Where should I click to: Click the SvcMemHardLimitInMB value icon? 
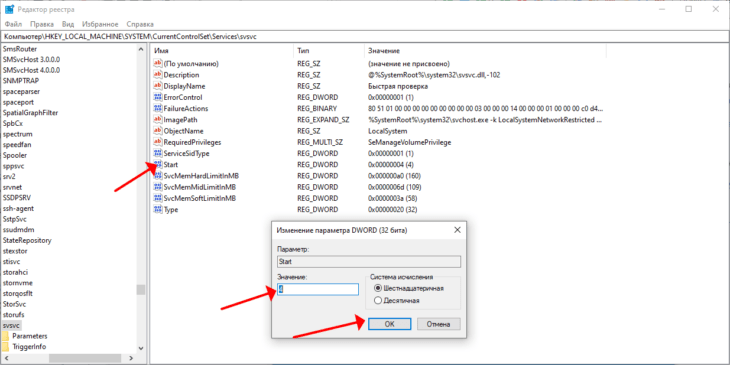click(x=157, y=176)
